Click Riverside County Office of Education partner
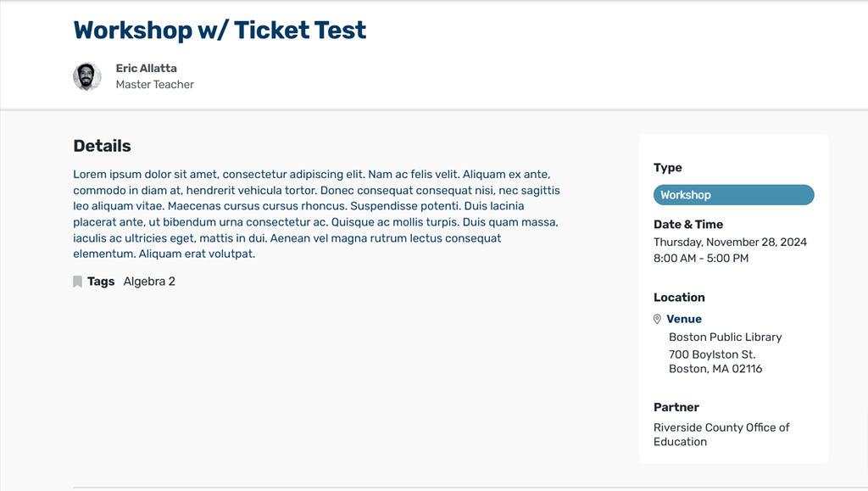The height and width of the screenshot is (491, 868). click(x=721, y=434)
